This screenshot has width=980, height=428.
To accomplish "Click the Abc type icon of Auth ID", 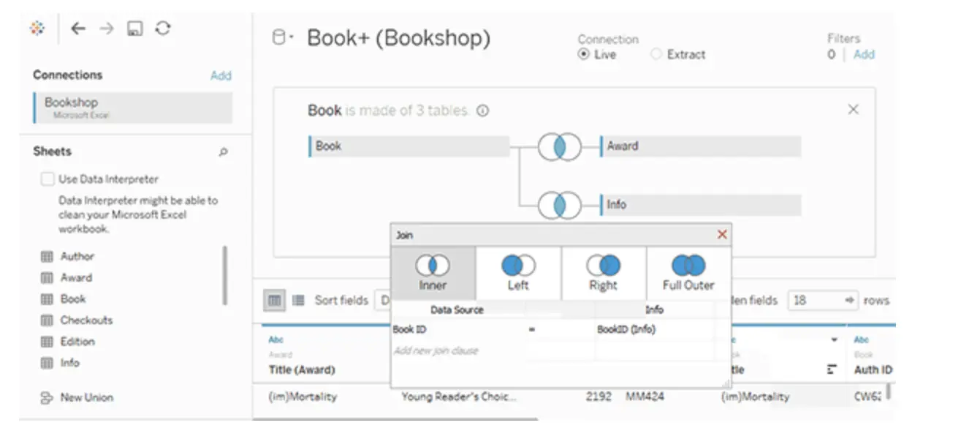I will coord(862,340).
